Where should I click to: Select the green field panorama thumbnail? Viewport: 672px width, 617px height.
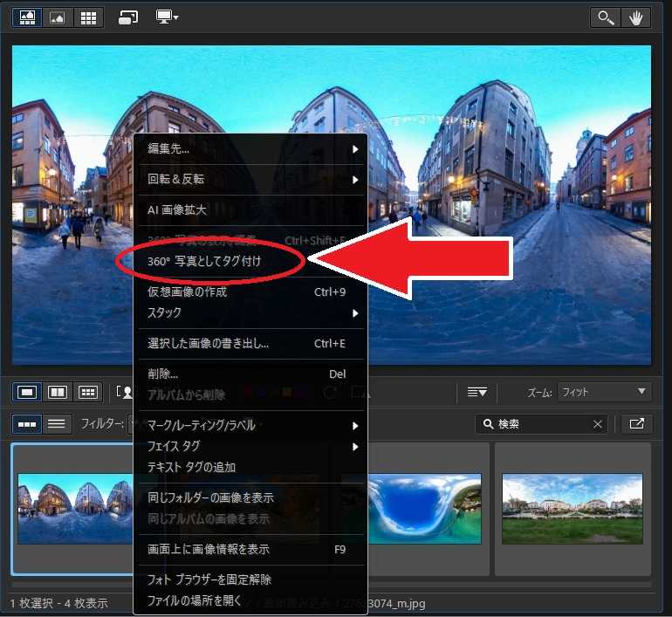pyautogui.click(x=573, y=509)
